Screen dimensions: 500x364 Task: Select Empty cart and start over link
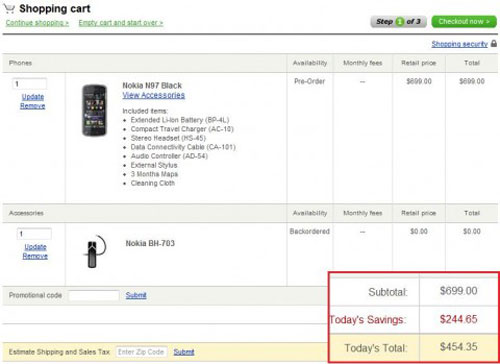pos(121,23)
